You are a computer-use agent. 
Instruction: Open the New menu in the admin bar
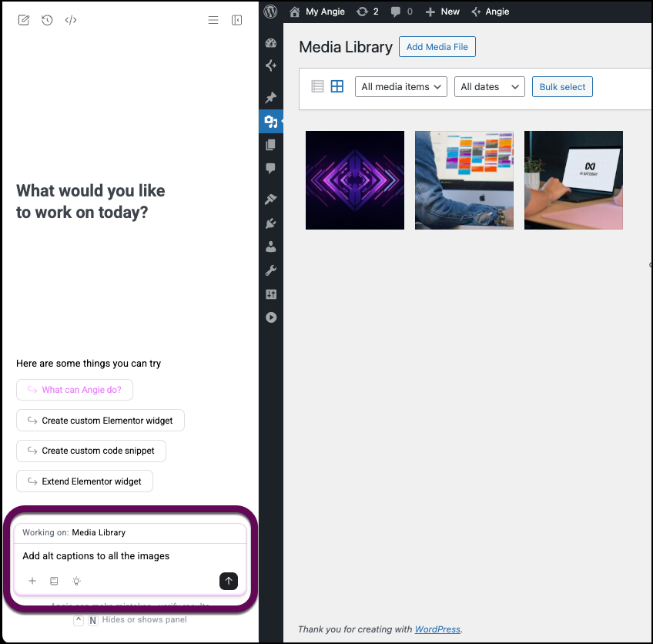click(442, 12)
